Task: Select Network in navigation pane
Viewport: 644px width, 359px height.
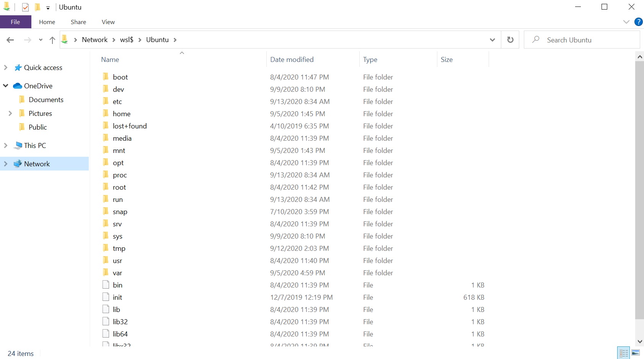Action: coord(37,164)
